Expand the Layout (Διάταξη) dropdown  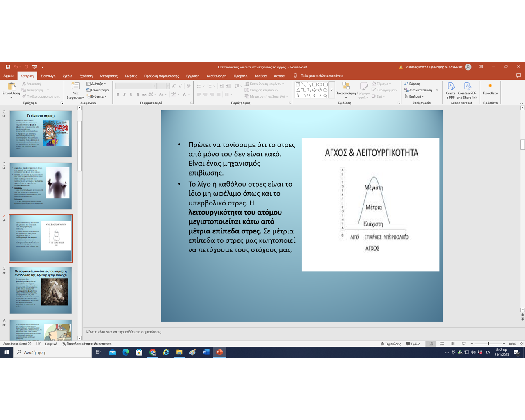coord(96,84)
